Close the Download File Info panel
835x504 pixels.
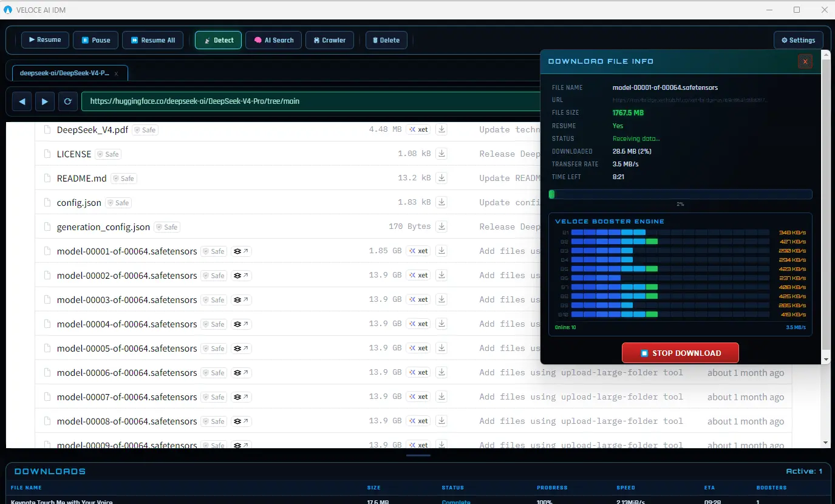[805, 61]
